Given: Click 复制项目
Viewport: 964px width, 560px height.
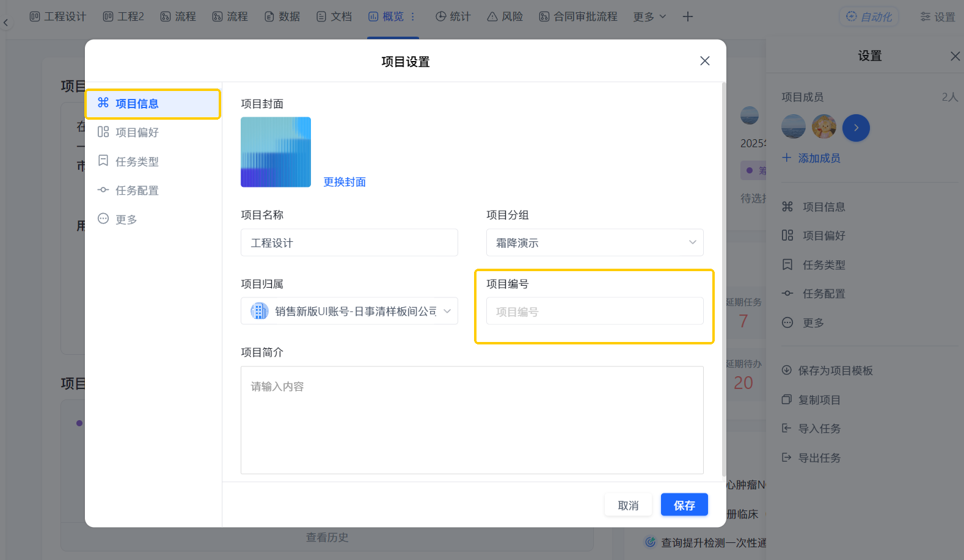Looking at the screenshot, I should [811, 400].
